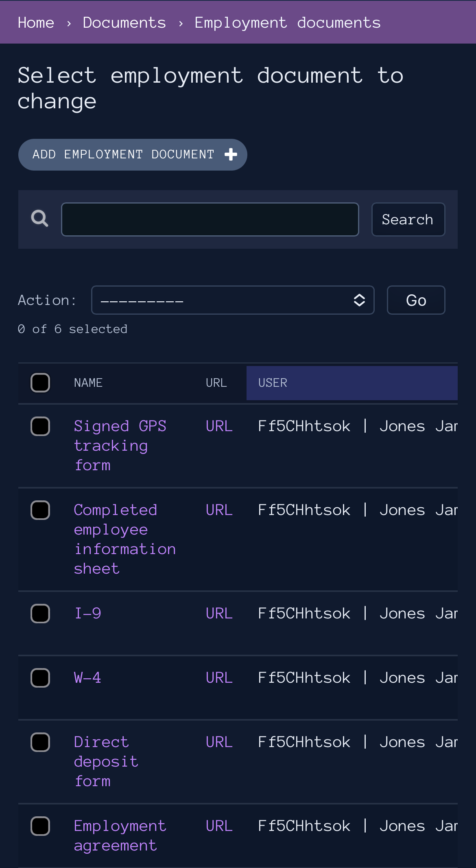Screen dimensions: 476x868
Task: Open the Employment agreement document
Action: pos(120,835)
